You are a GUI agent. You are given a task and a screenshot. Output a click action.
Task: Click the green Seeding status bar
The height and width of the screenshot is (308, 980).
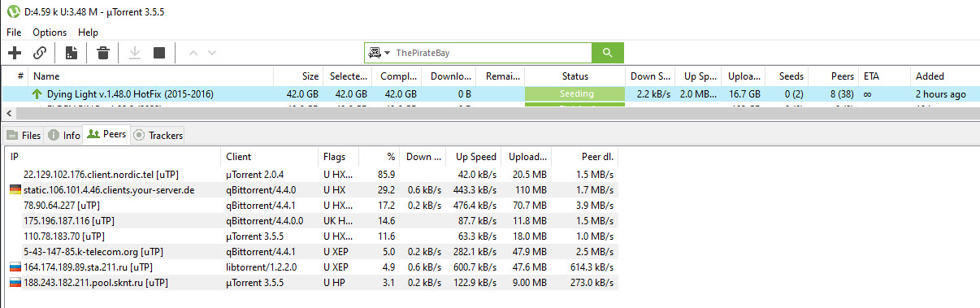coord(575,94)
